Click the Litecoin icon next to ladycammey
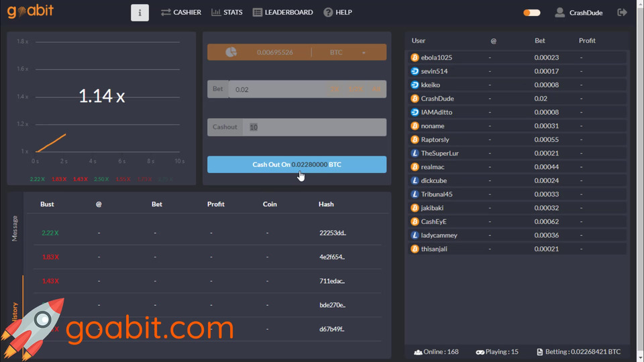Image resolution: width=644 pixels, height=362 pixels. 415,235
